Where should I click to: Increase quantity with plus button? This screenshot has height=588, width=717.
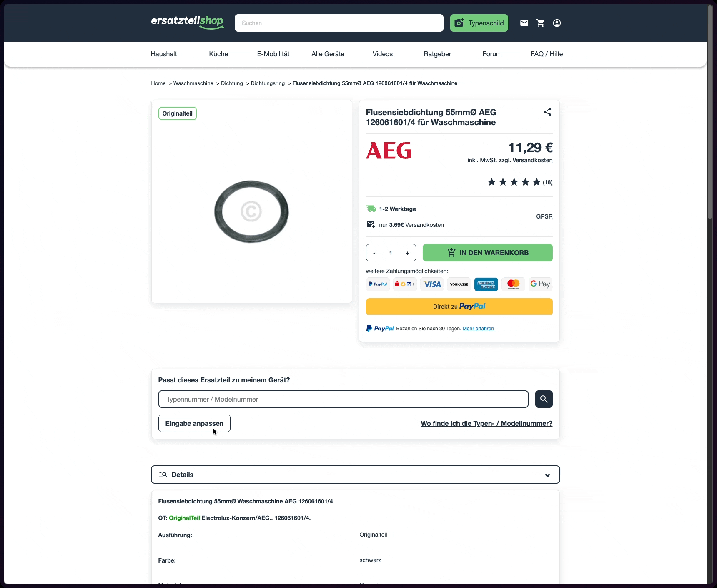pyautogui.click(x=407, y=253)
